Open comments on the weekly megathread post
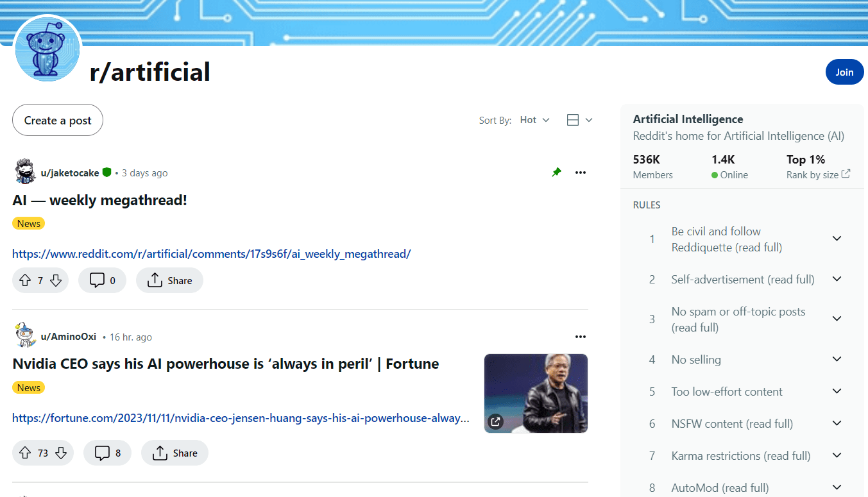The width and height of the screenshot is (868, 497). (x=102, y=280)
